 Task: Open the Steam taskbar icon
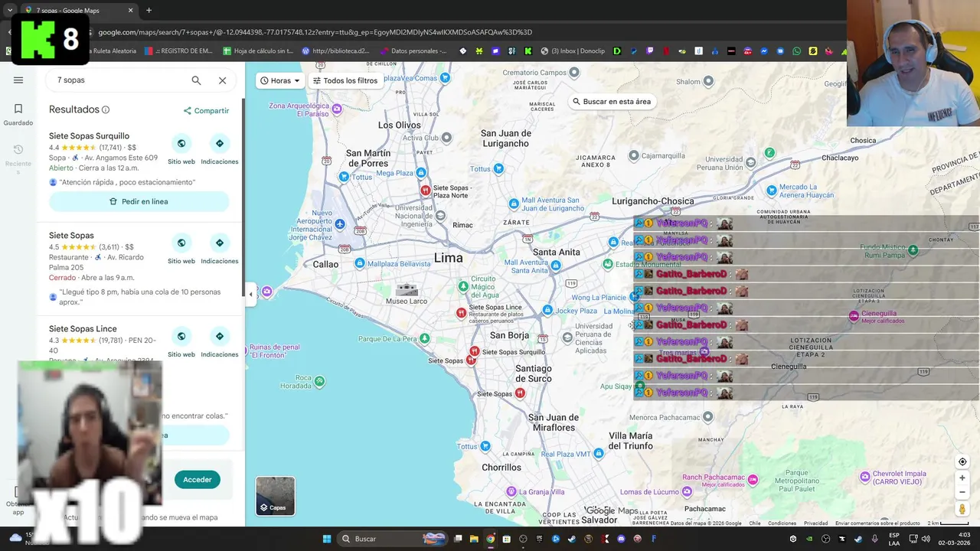pos(572,539)
